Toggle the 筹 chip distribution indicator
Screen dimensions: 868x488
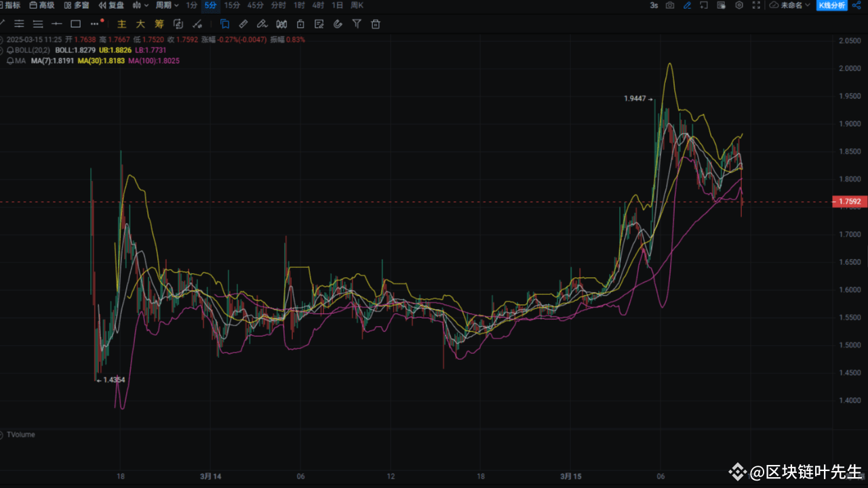point(159,24)
